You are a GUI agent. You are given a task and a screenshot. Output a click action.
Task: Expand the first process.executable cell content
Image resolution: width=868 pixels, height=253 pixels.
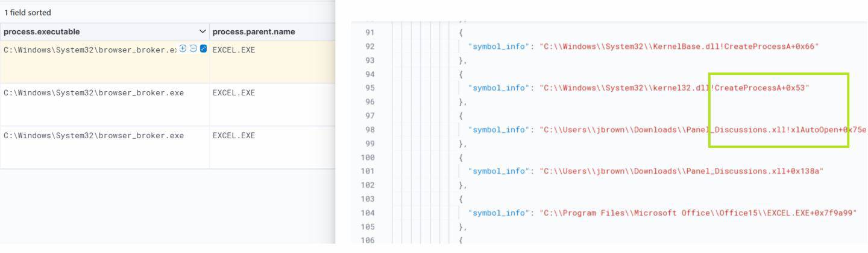coord(203,49)
